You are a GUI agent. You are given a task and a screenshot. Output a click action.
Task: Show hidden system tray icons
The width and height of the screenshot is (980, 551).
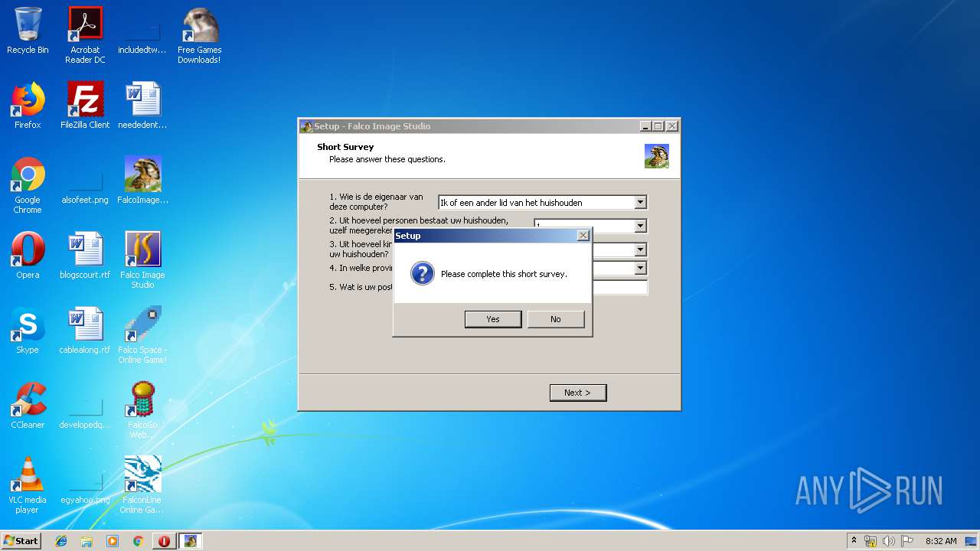coord(854,541)
